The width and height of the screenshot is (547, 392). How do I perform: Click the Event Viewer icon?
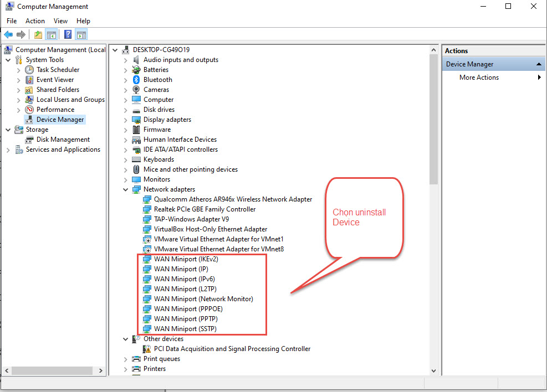[x=29, y=80]
